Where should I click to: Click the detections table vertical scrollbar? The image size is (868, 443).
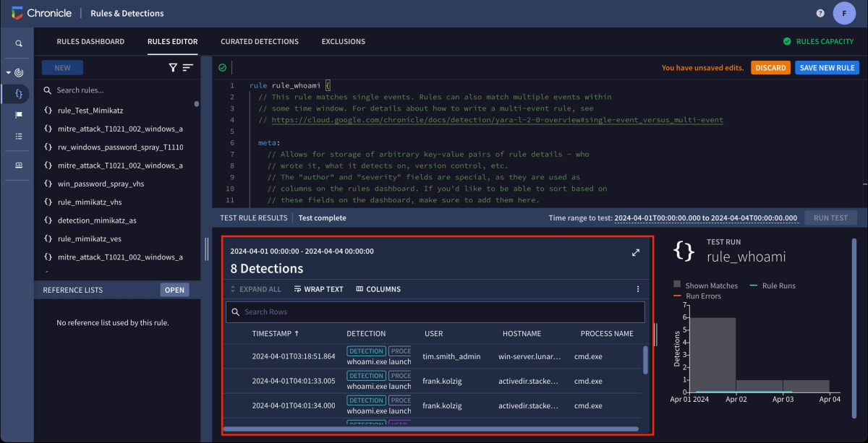click(646, 359)
